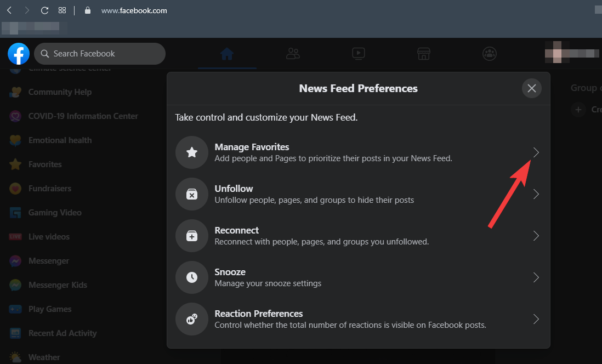This screenshot has height=364, width=602.
Task: Close the News Feed Preferences dialog
Action: tap(531, 88)
